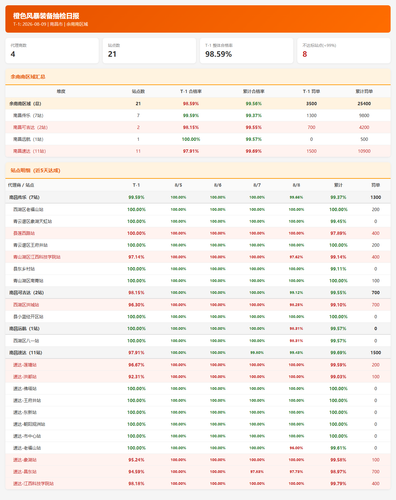The width and height of the screenshot is (396, 500).
Task: Select the KPI card showing value 21
Action: [149, 51]
